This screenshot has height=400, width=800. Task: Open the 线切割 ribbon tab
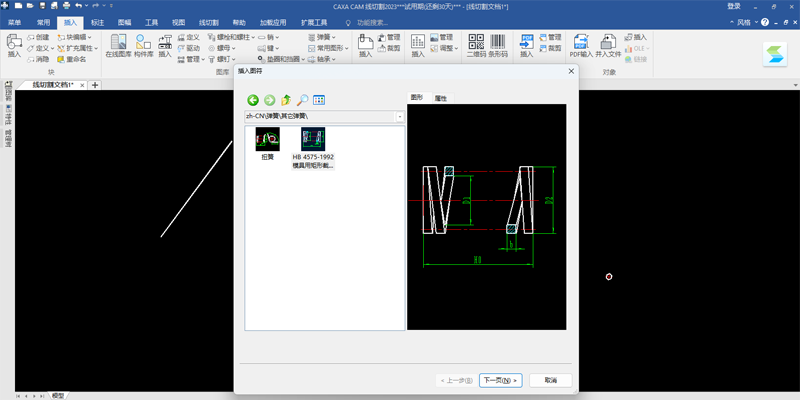point(209,22)
